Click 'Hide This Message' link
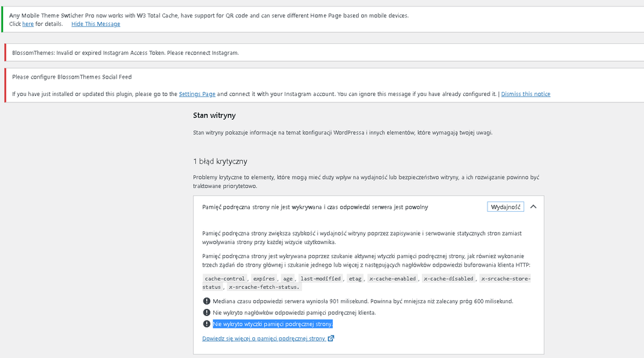Image resolution: width=644 pixels, height=358 pixels. tap(96, 24)
